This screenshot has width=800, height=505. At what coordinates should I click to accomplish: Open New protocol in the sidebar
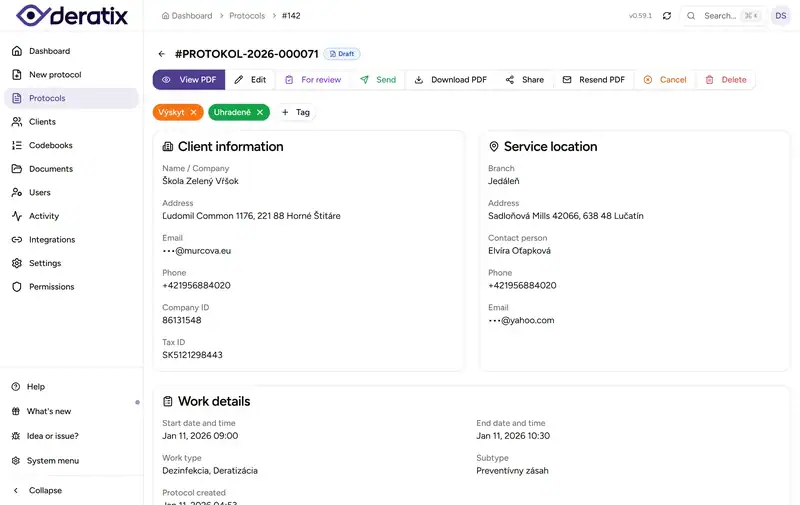pyautogui.click(x=71, y=74)
